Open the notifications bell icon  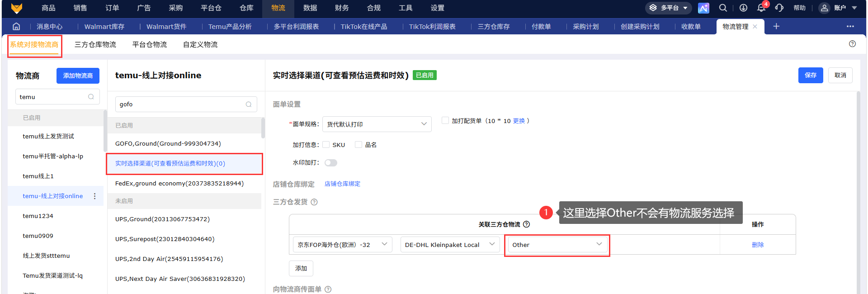(761, 8)
